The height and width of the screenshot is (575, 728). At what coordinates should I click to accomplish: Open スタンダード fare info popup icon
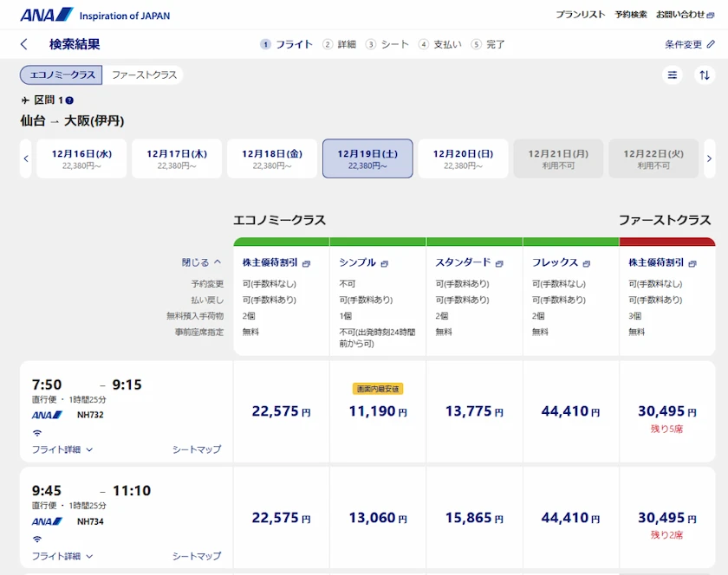(x=499, y=263)
